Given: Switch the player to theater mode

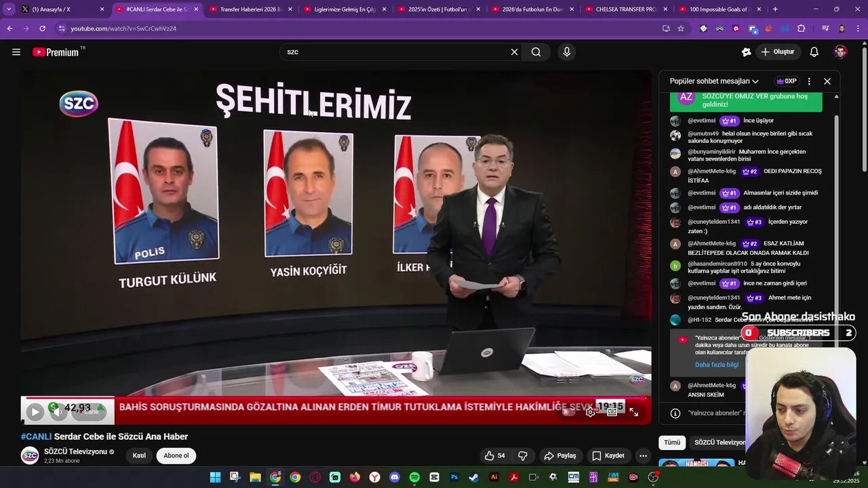Looking at the screenshot, I should 612,411.
